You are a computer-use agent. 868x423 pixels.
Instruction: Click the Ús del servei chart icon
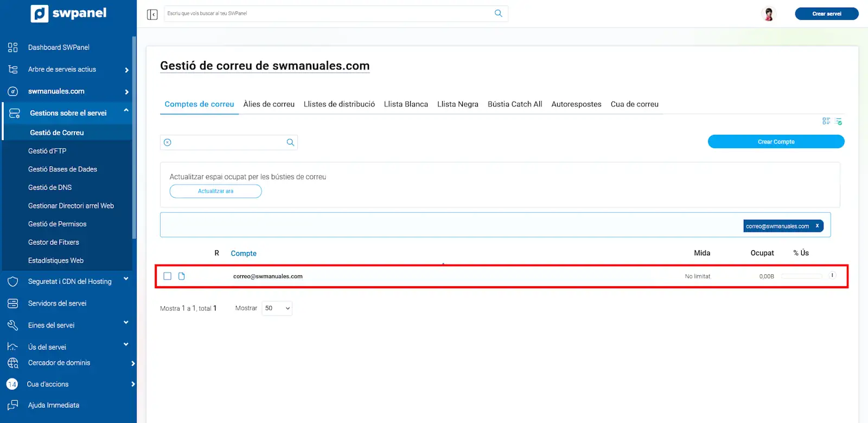pos(13,347)
